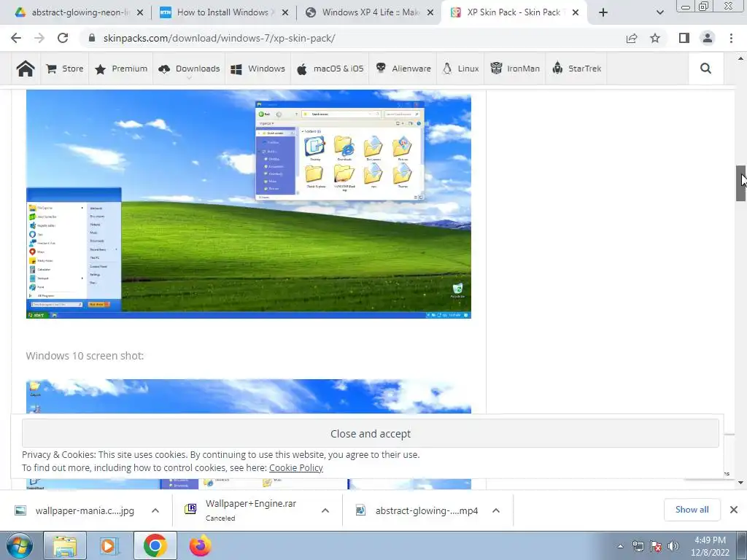Click the scrollbar up arrow
747x560 pixels.
click(x=740, y=58)
